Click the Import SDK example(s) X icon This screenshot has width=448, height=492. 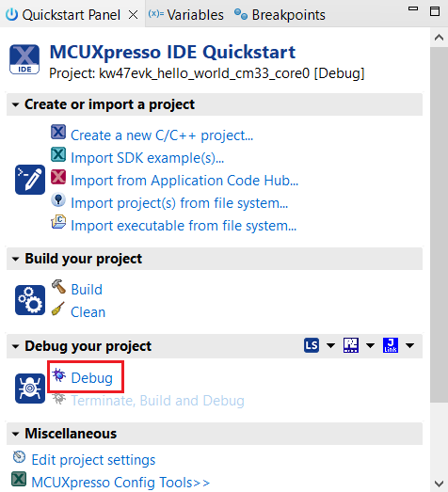pyautogui.click(x=58, y=154)
